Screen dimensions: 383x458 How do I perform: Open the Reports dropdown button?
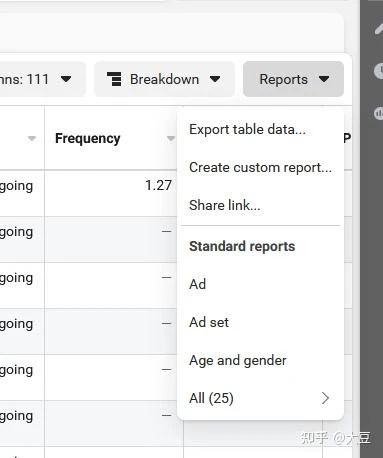point(293,79)
